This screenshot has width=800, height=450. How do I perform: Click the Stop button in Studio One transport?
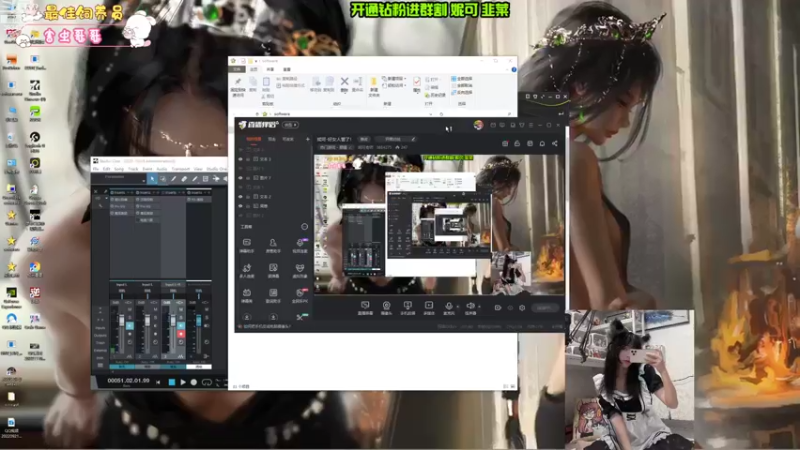tap(172, 382)
